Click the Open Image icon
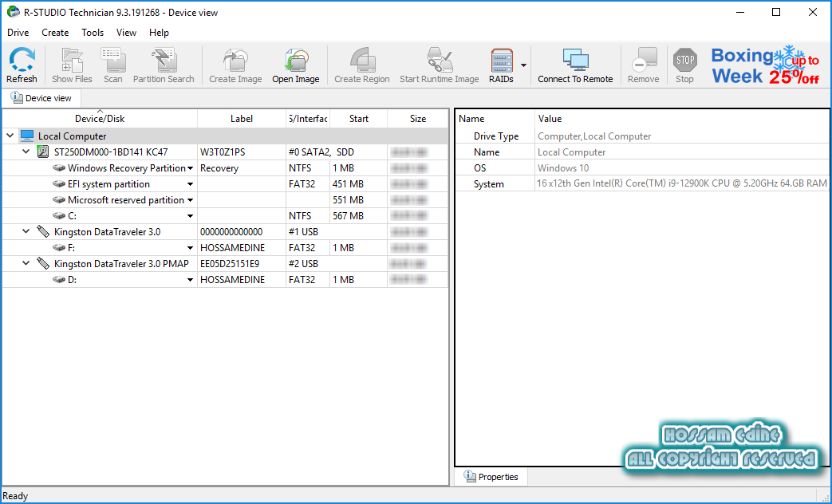 tap(296, 60)
